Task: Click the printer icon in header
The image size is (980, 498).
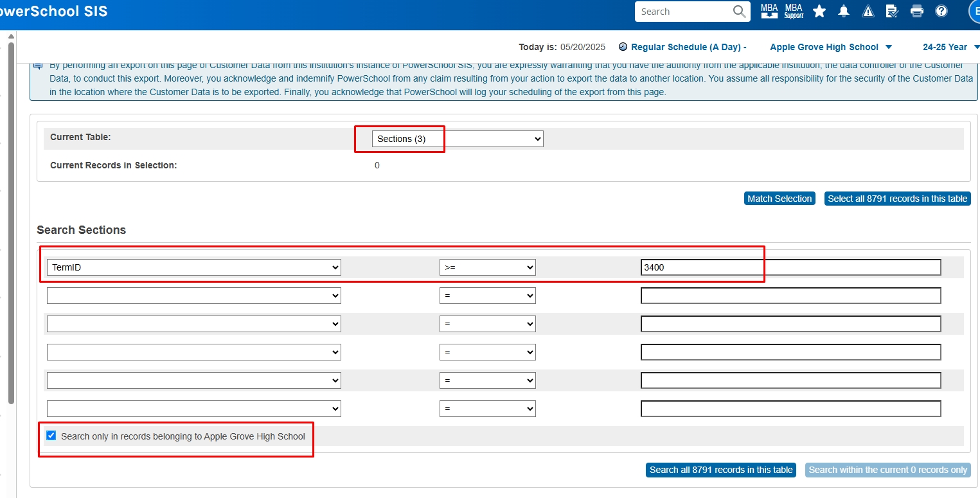Action: coord(917,11)
